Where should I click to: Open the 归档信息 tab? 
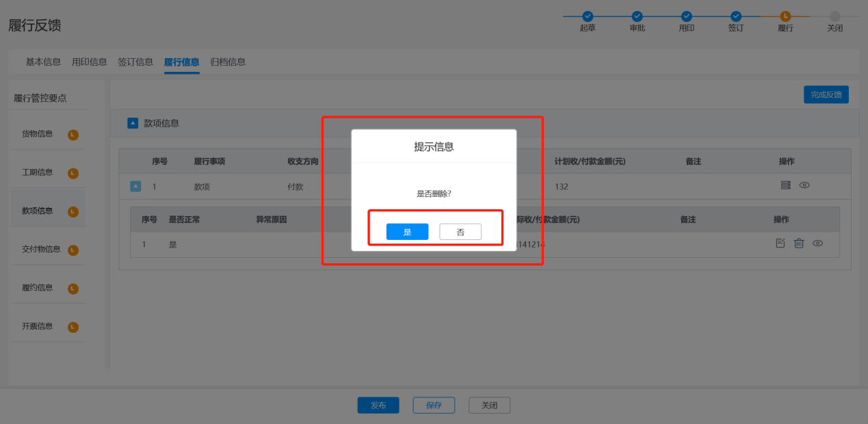(x=228, y=62)
